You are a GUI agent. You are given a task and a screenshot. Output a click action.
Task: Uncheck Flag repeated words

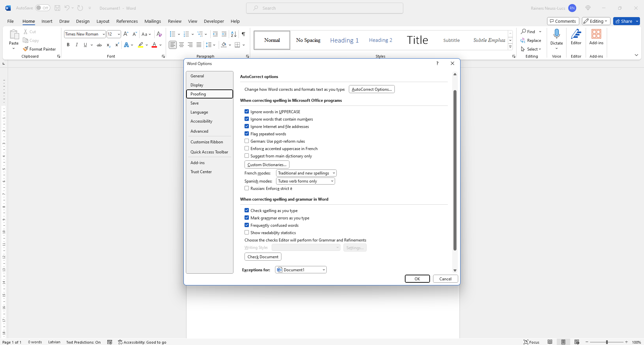(x=247, y=134)
